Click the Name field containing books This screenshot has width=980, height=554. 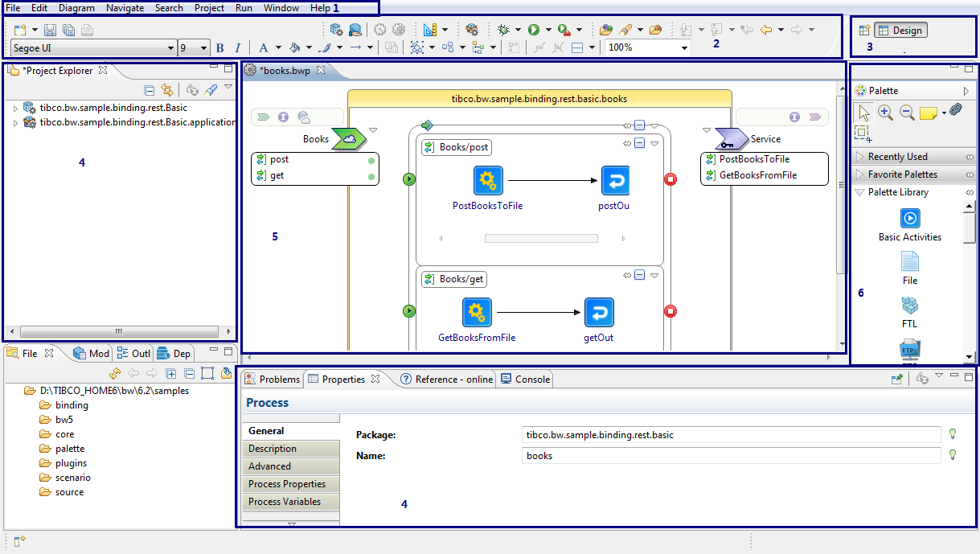coord(730,456)
